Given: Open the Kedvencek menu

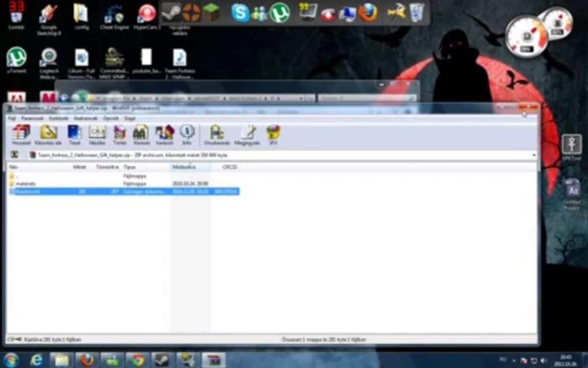Looking at the screenshot, I should (86, 118).
